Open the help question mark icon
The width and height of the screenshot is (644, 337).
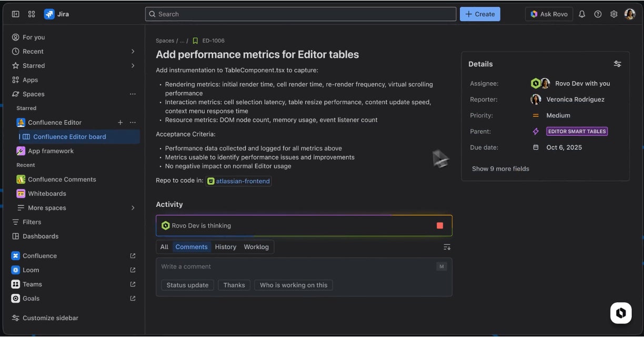coord(598,14)
